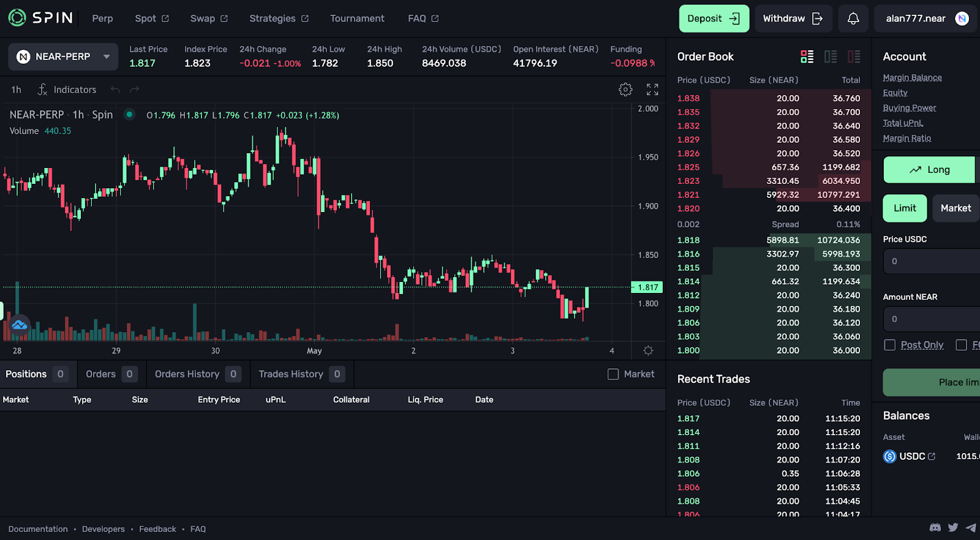
Task: Switch to the Orders History tab
Action: (198, 374)
